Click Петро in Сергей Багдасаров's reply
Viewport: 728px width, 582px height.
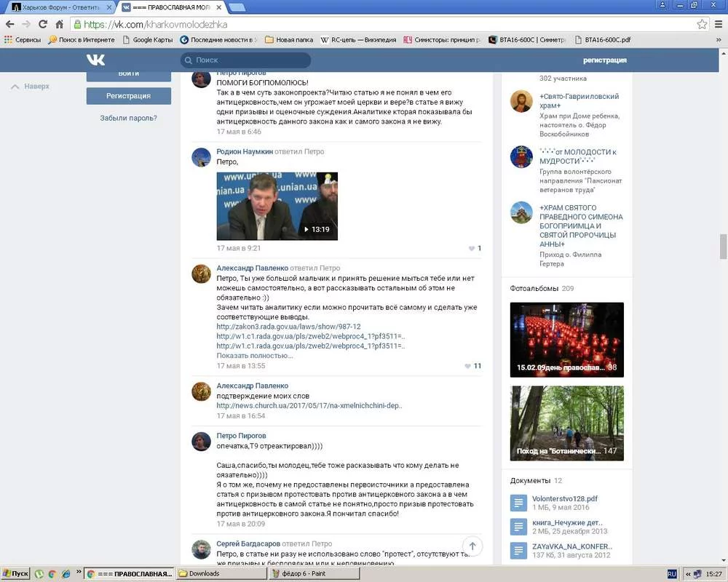point(322,543)
